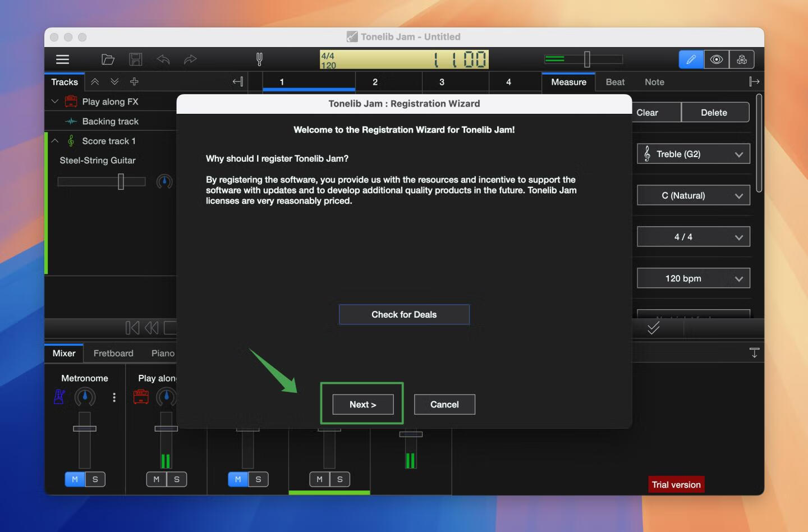Switch to the eye view mode
This screenshot has height=532, width=808.
[x=717, y=59]
